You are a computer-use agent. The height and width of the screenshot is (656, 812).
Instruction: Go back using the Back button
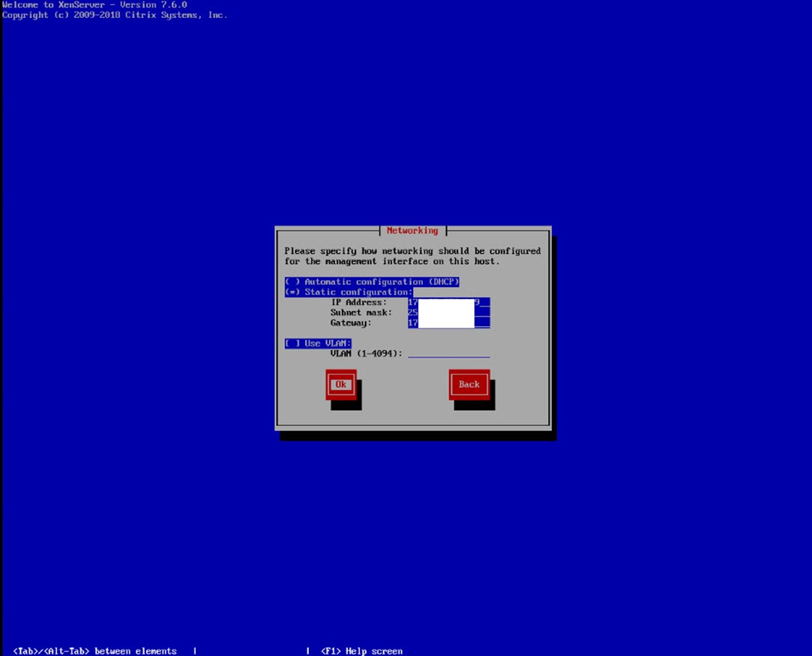click(x=469, y=385)
